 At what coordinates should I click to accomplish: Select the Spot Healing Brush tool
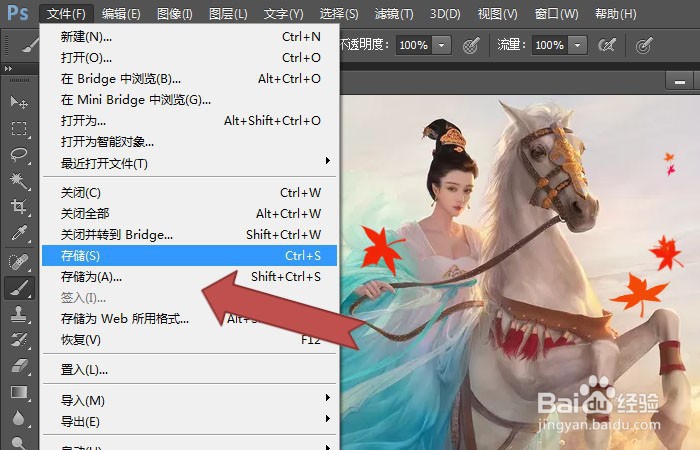tap(19, 262)
